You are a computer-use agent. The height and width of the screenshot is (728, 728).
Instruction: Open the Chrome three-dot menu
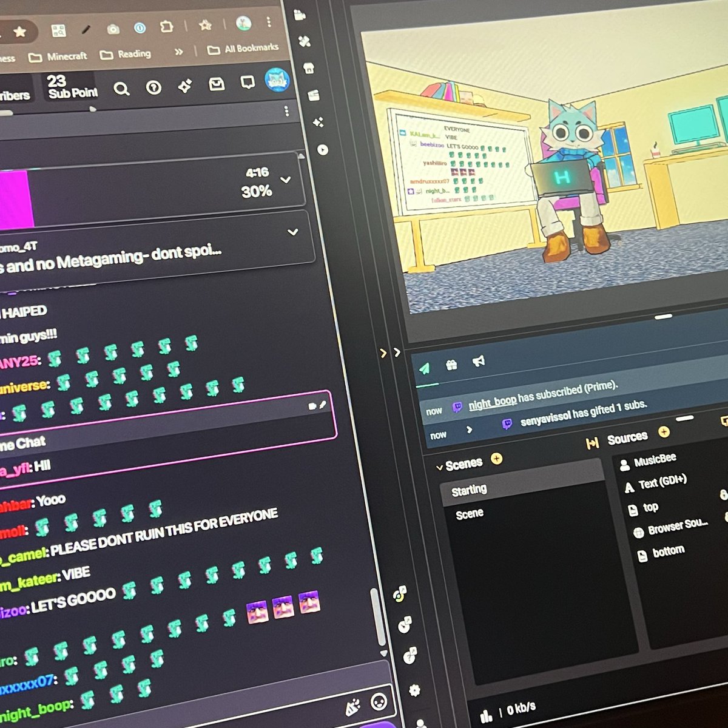[x=269, y=22]
